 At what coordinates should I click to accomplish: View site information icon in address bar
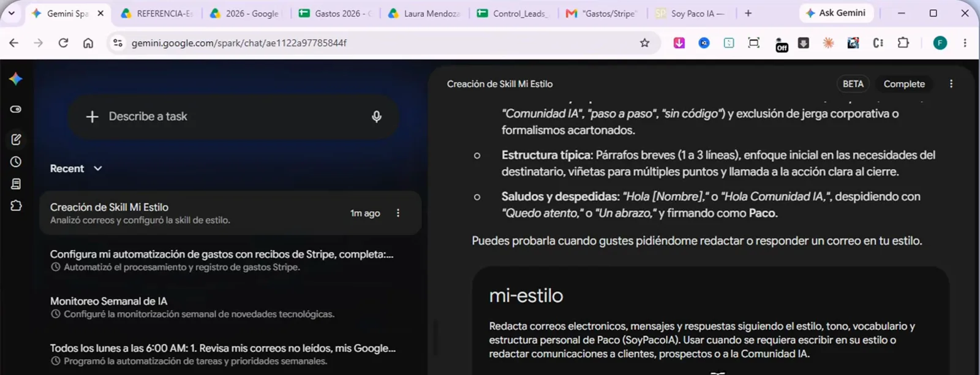point(118,43)
